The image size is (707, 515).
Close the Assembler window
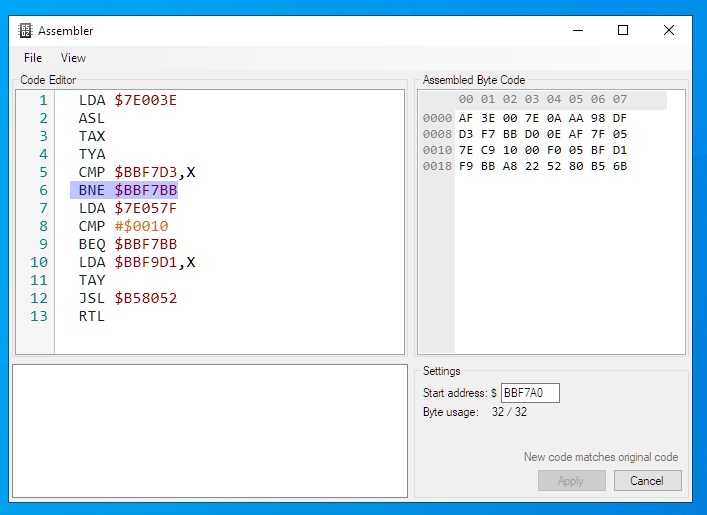tap(669, 30)
